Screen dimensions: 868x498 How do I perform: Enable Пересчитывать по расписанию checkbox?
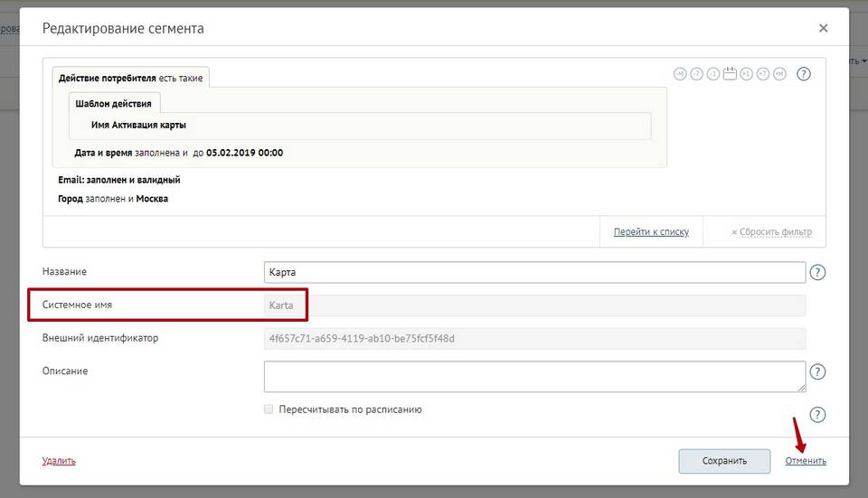269,409
